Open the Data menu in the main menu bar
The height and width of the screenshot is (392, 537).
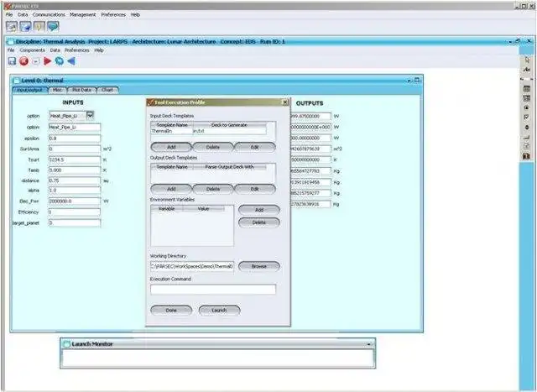pyautogui.click(x=23, y=15)
